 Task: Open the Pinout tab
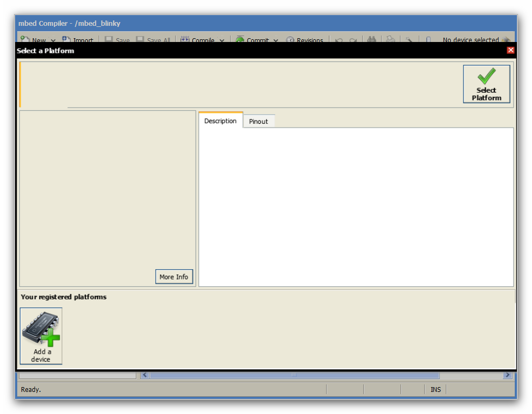(258, 122)
